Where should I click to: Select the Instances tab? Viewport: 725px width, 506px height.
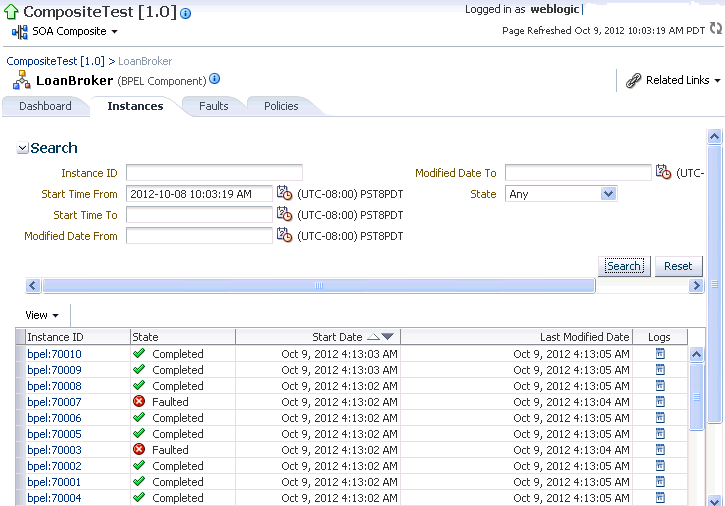(x=135, y=106)
